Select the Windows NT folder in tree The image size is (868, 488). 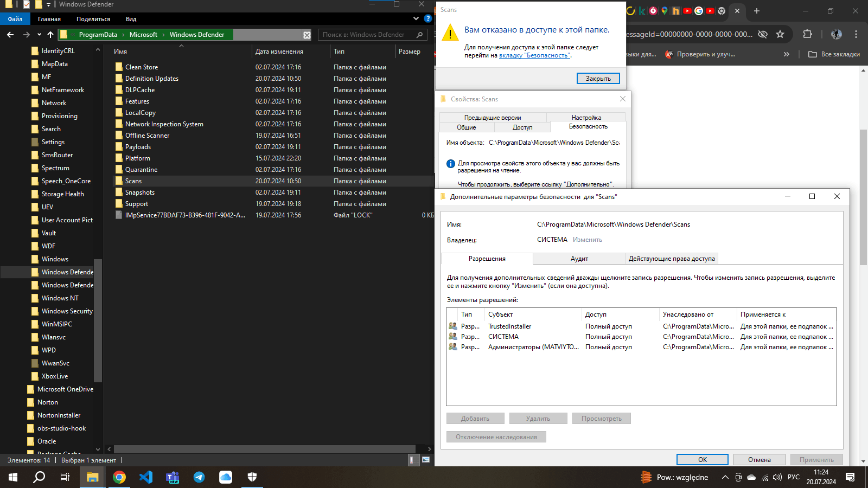coord(60,298)
